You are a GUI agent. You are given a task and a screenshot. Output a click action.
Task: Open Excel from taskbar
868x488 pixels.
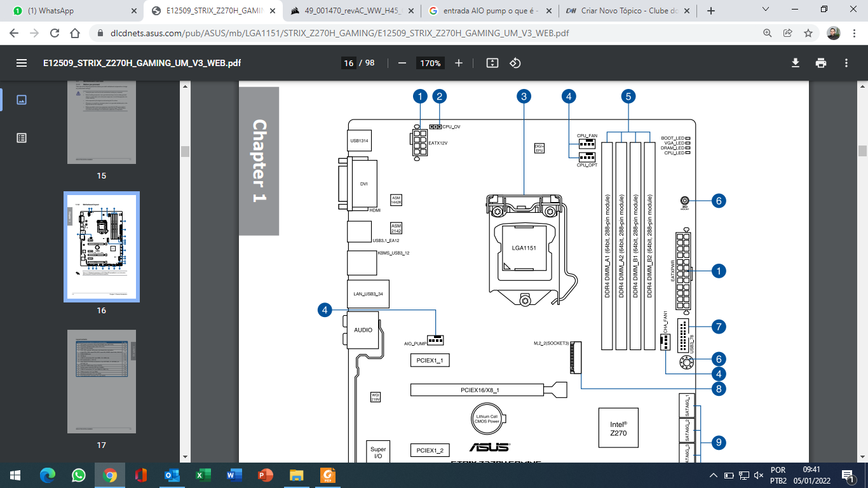203,475
